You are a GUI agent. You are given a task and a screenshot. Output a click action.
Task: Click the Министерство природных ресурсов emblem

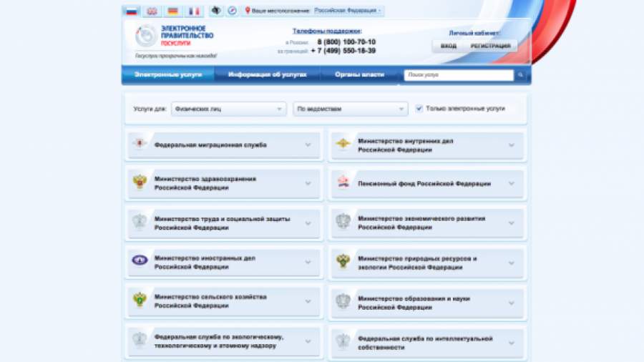[x=343, y=261]
